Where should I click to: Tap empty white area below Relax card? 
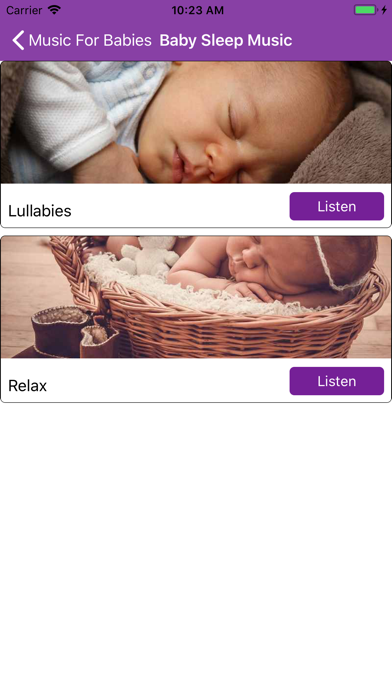tap(196, 548)
